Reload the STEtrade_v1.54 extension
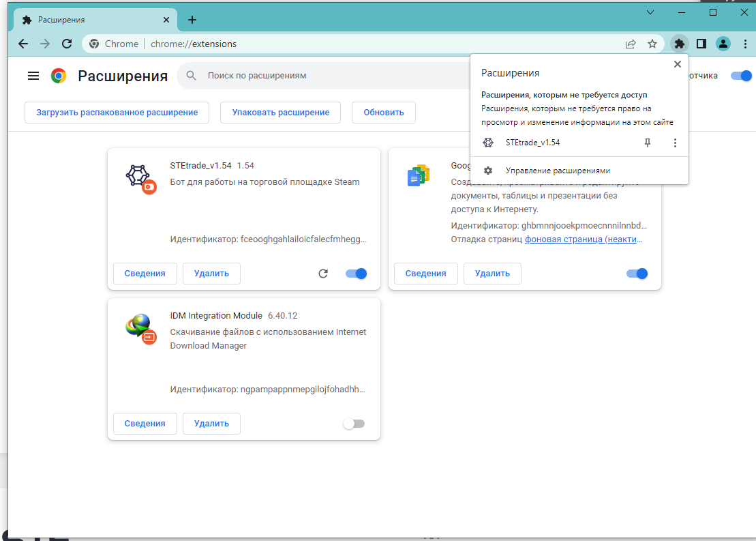Viewport: 756px width, 541px height. (323, 274)
